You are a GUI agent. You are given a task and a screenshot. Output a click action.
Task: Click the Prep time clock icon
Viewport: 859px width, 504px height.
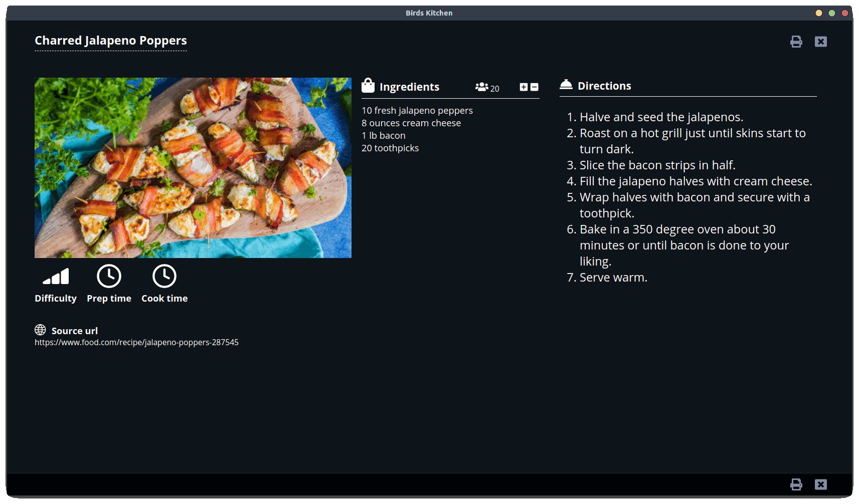[109, 276]
